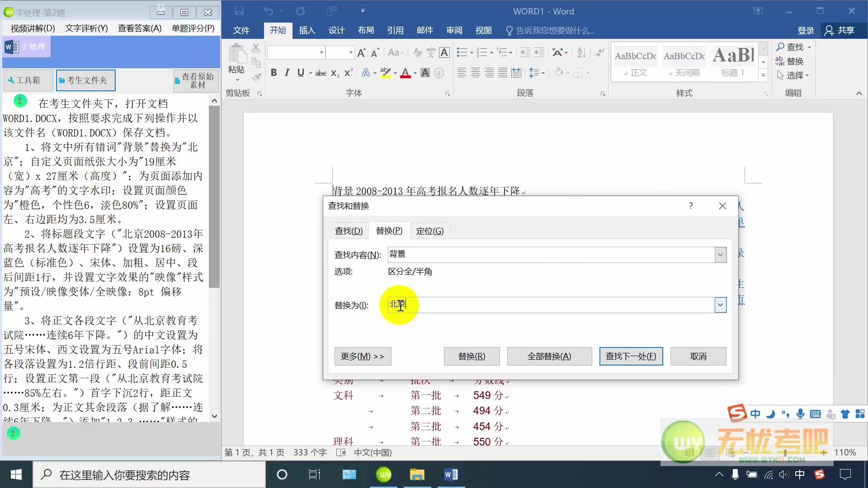
Task: Open the 考生文件夹 panel button
Action: [x=85, y=80]
